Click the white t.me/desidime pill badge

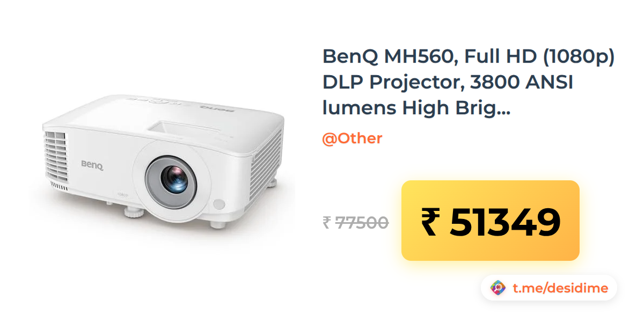[549, 288]
